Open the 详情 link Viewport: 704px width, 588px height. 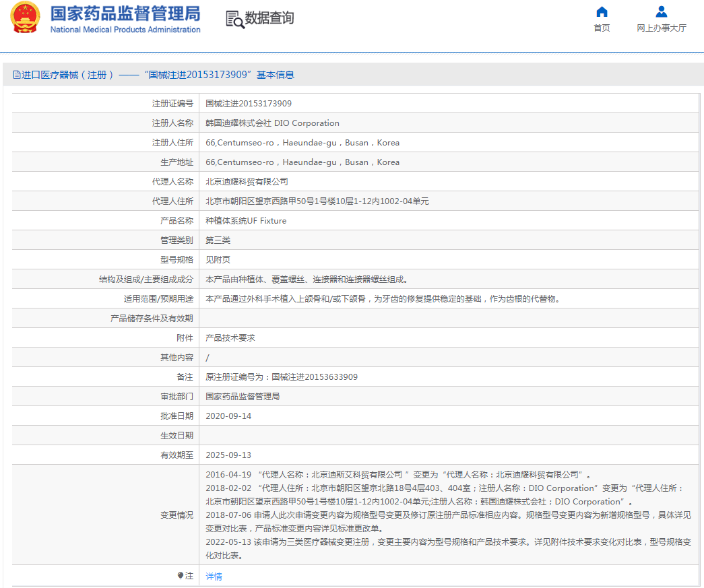[214, 577]
